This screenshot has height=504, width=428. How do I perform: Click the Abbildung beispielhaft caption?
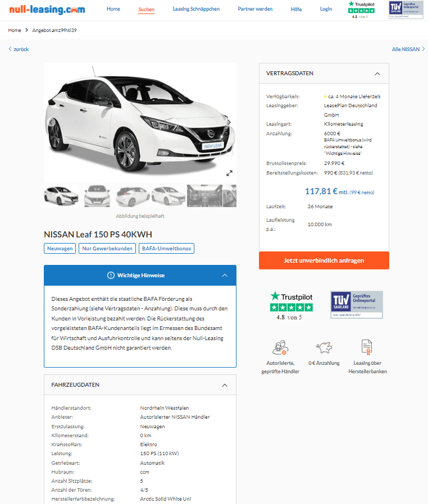point(140,216)
